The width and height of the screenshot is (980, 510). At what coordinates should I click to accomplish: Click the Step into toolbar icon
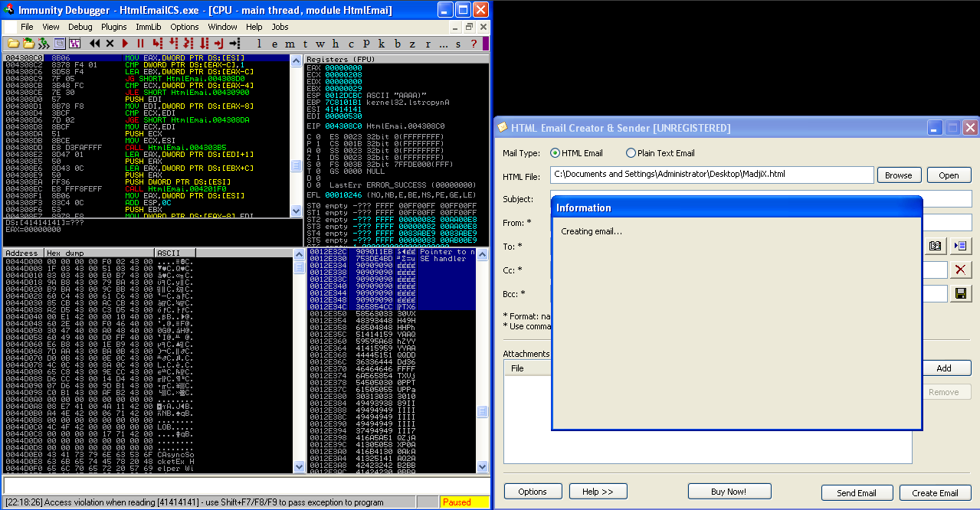pyautogui.click(x=156, y=44)
